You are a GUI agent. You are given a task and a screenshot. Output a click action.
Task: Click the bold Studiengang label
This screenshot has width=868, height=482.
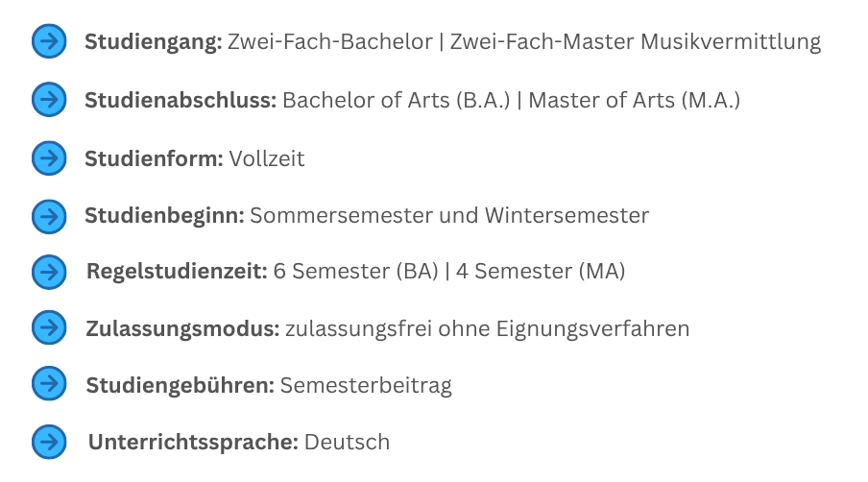[x=154, y=42]
